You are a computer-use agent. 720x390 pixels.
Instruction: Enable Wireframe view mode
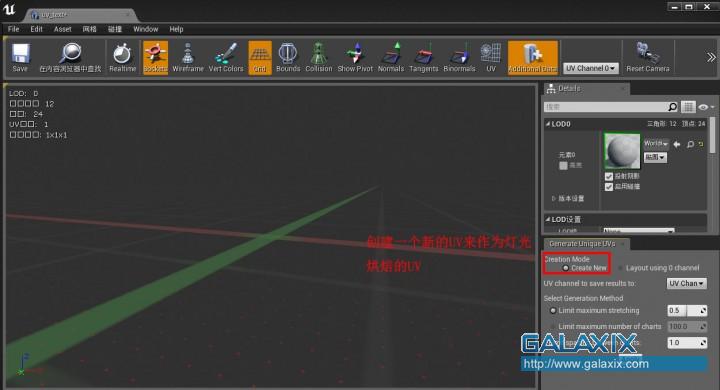click(x=188, y=57)
